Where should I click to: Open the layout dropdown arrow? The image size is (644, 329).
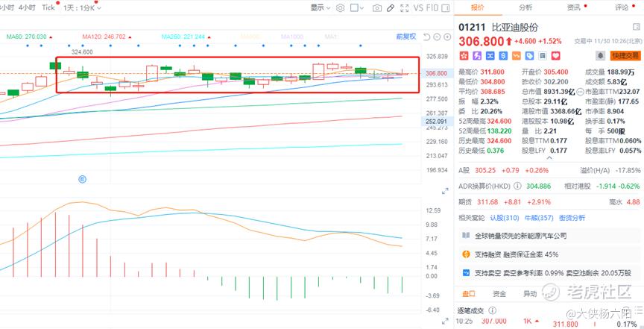(x=362, y=7)
